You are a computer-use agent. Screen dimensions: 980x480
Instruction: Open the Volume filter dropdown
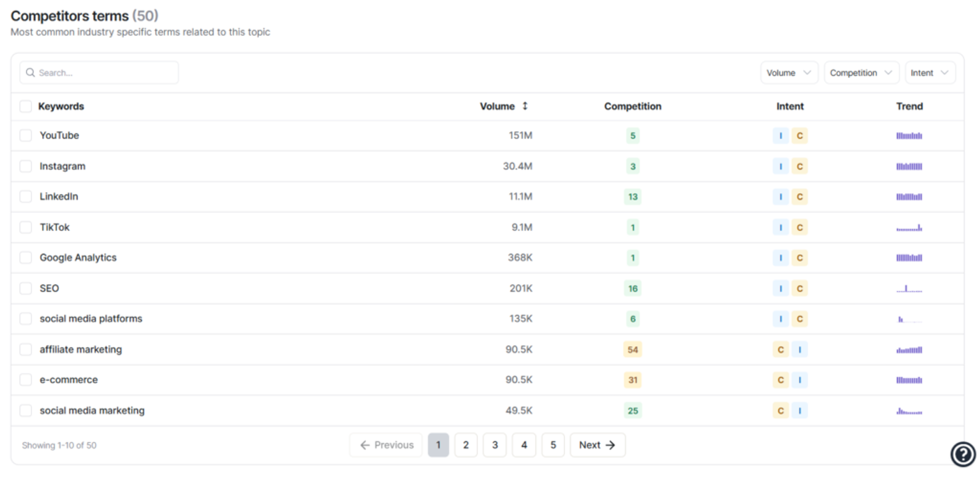tap(789, 72)
